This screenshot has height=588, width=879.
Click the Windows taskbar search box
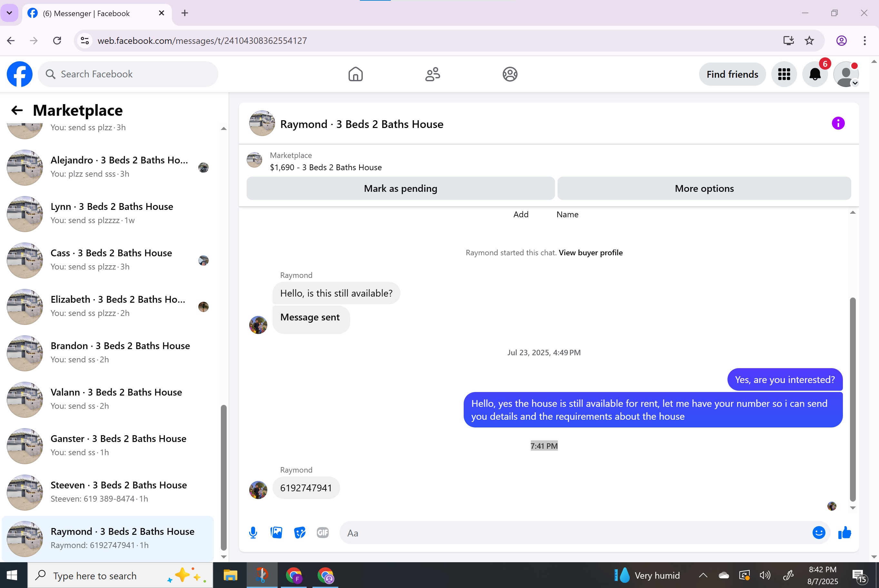[120, 575]
